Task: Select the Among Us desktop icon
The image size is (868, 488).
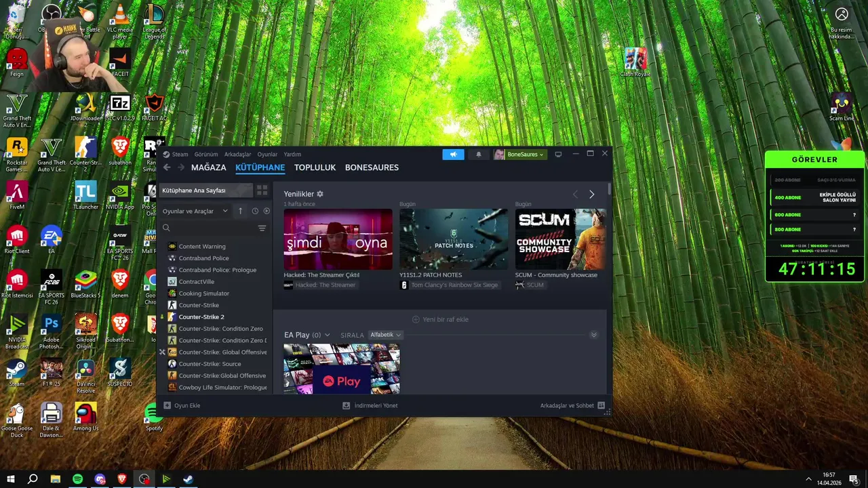Action: [85, 418]
